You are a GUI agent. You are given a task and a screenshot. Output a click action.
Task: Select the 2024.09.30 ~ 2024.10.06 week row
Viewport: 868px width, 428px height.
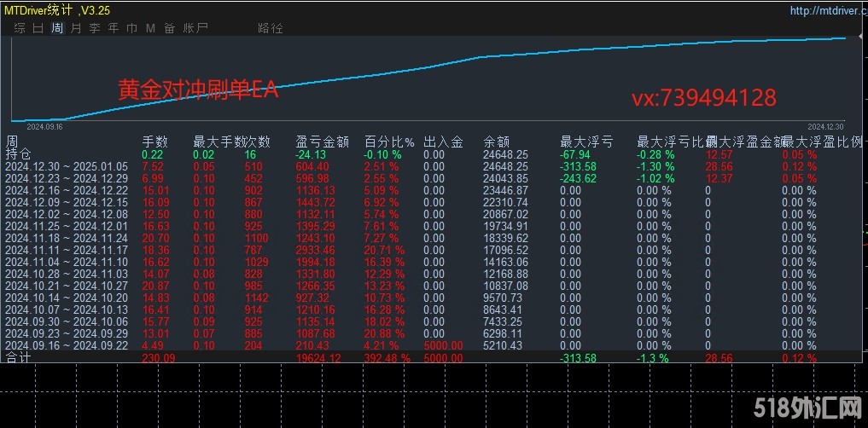[x=434, y=321]
